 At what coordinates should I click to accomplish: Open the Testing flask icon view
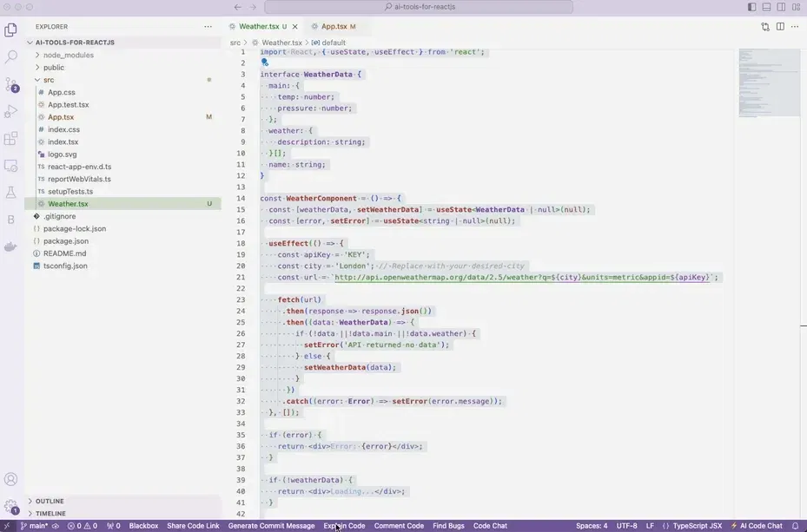pyautogui.click(x=11, y=192)
